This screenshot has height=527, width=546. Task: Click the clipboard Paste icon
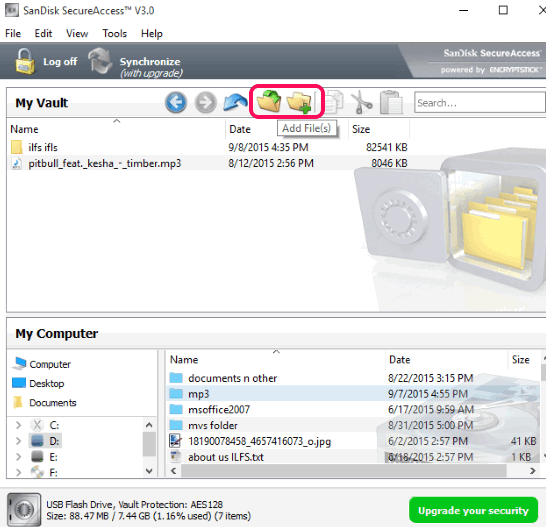(391, 102)
